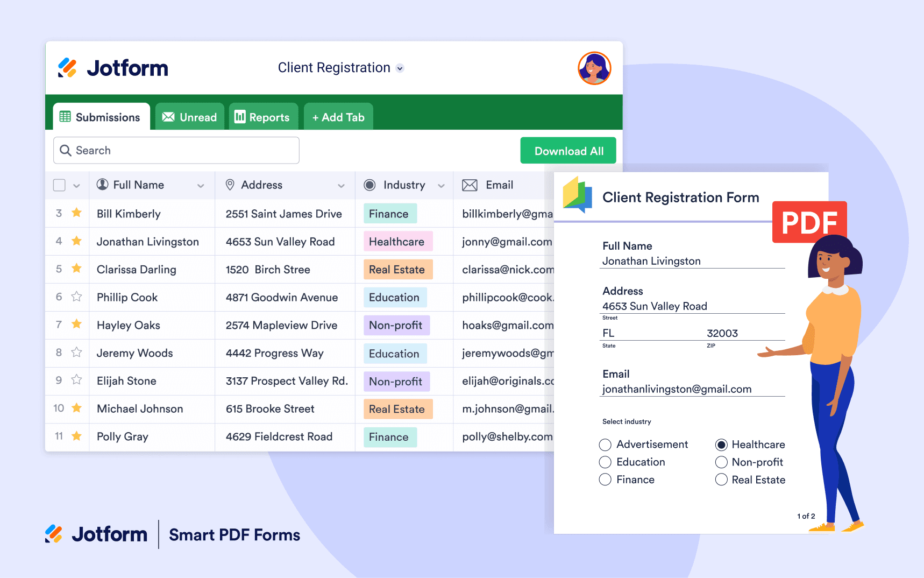
Task: Click the Submissions grid icon
Action: point(65,116)
